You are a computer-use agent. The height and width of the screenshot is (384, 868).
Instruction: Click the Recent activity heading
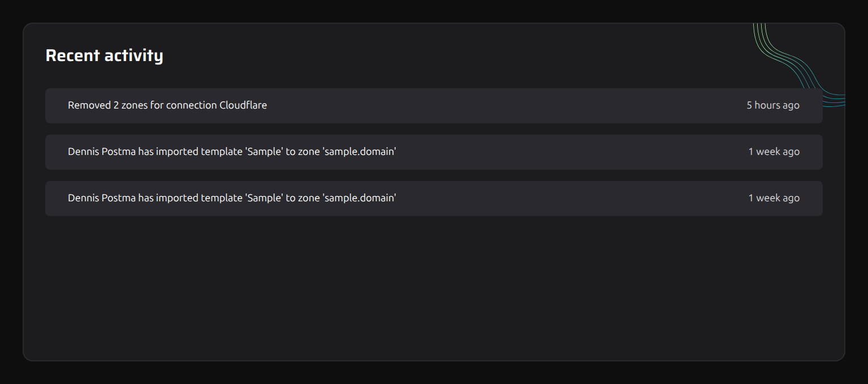click(104, 55)
